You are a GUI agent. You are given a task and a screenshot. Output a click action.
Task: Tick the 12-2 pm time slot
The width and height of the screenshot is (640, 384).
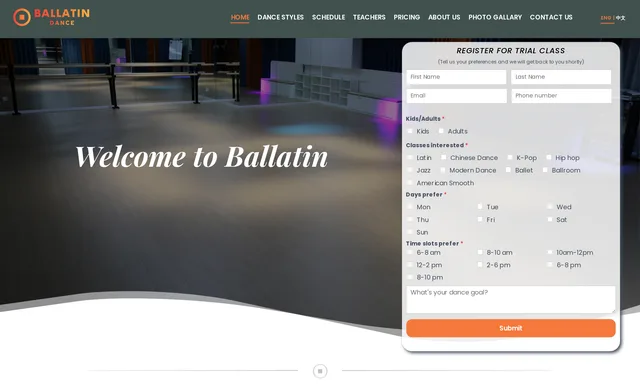coord(410,265)
